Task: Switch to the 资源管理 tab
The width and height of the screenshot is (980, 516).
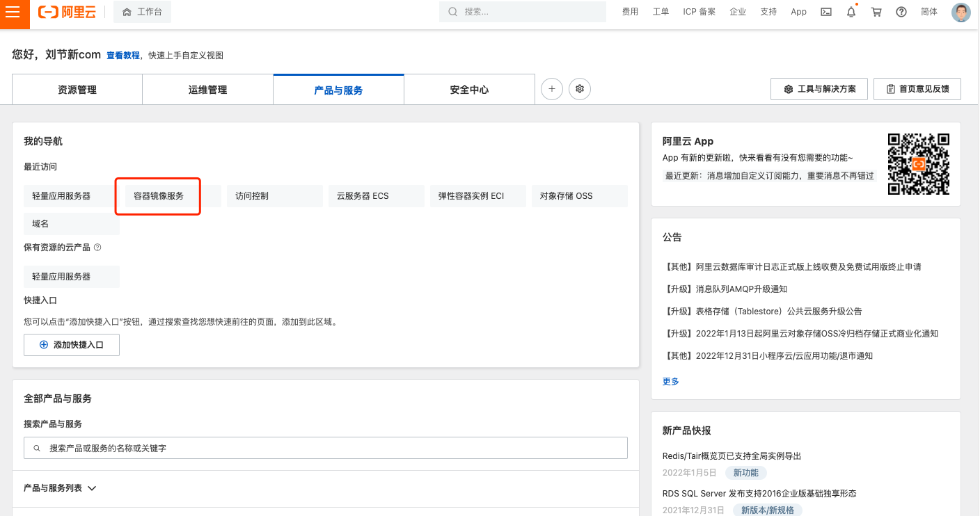Action: coord(77,90)
